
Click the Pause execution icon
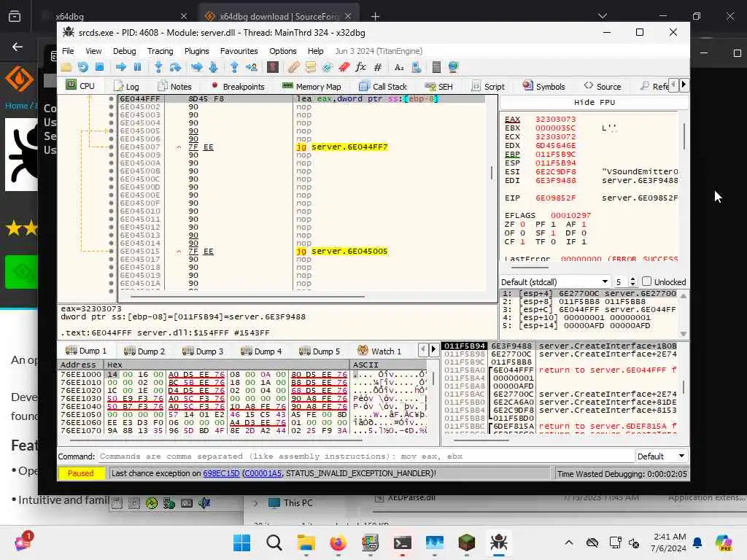[137, 68]
